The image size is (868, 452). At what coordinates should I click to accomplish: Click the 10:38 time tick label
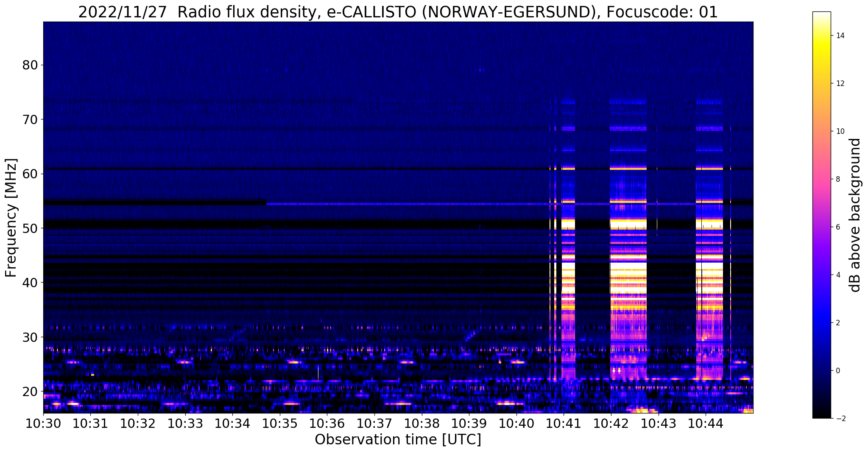tap(422, 424)
